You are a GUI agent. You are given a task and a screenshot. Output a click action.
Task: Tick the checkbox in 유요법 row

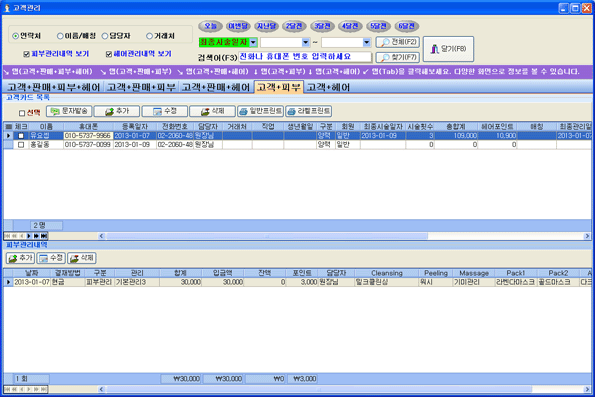[21, 135]
